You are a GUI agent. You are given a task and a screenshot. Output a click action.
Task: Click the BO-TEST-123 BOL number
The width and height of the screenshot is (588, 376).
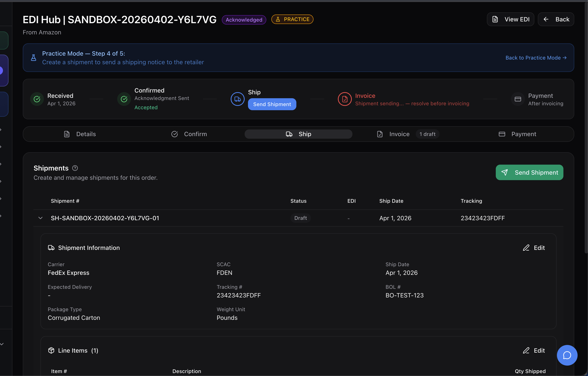coord(405,295)
